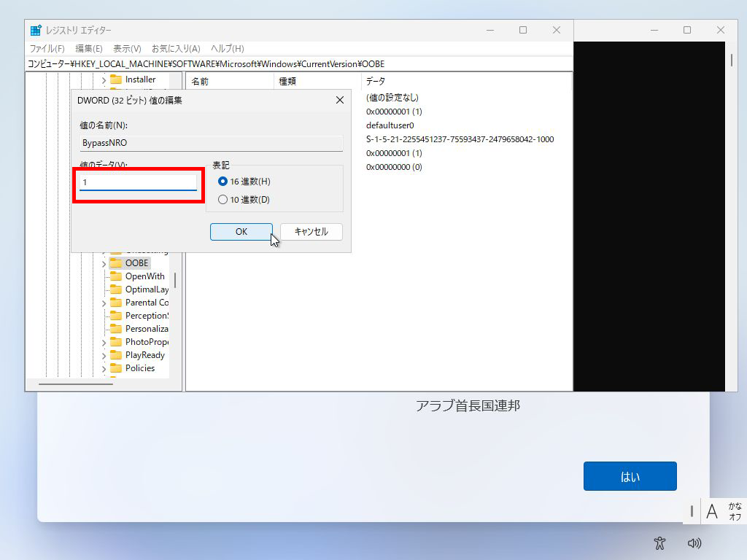Open the ヘルプ(H) menu

pyautogui.click(x=228, y=49)
